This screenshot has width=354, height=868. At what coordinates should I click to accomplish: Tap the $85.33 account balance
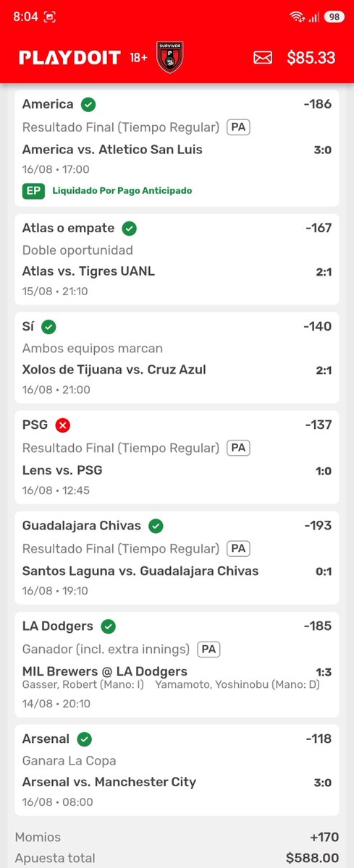(311, 58)
